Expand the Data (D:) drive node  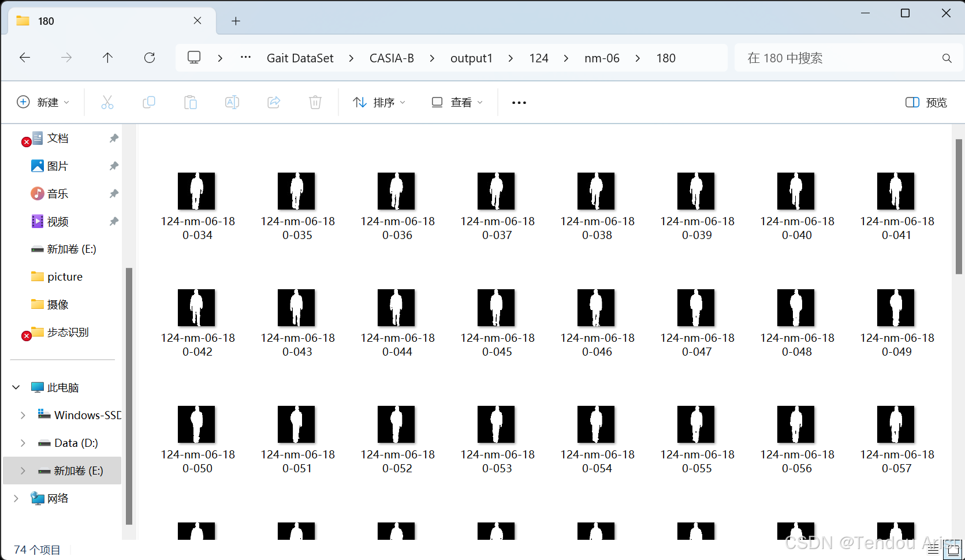(x=23, y=443)
